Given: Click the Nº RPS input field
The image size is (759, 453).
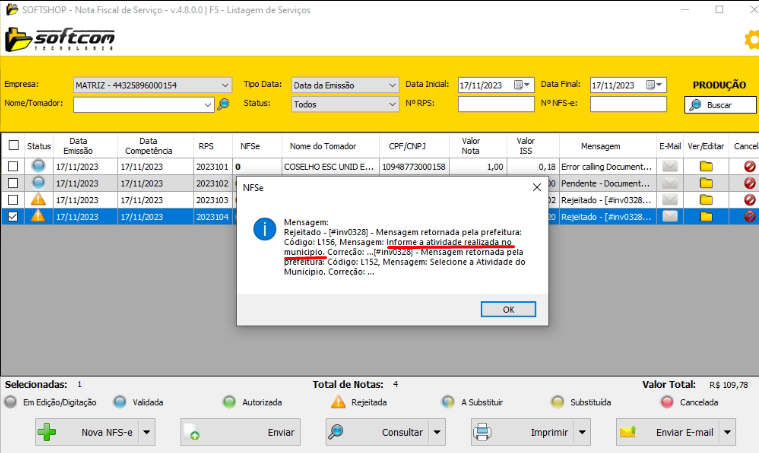Looking at the screenshot, I should pyautogui.click(x=493, y=103).
